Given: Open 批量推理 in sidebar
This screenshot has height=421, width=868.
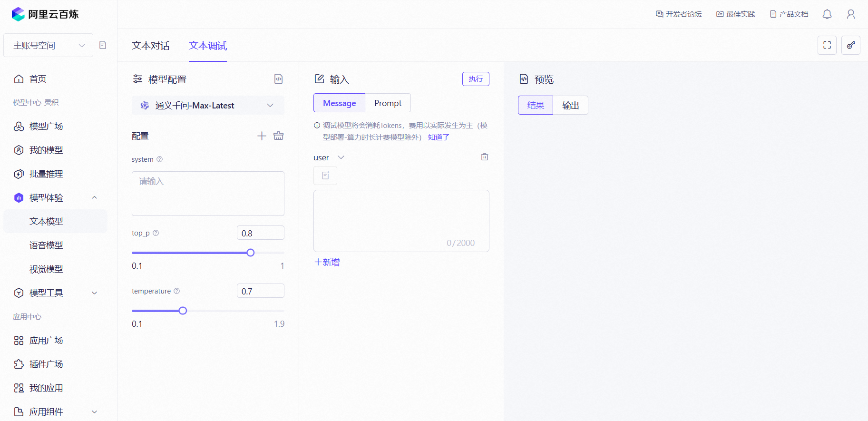Looking at the screenshot, I should point(46,174).
